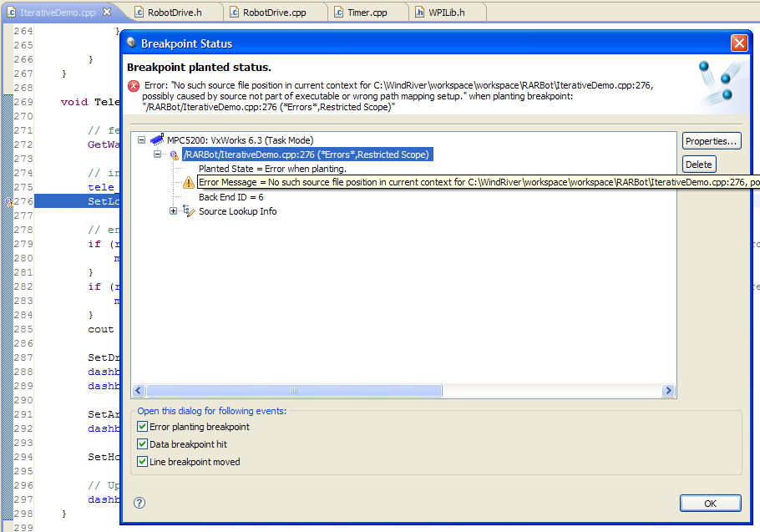Collapse the IterativeDemo.cpp:276 breakpoint node
760x532 pixels.
[x=158, y=155]
